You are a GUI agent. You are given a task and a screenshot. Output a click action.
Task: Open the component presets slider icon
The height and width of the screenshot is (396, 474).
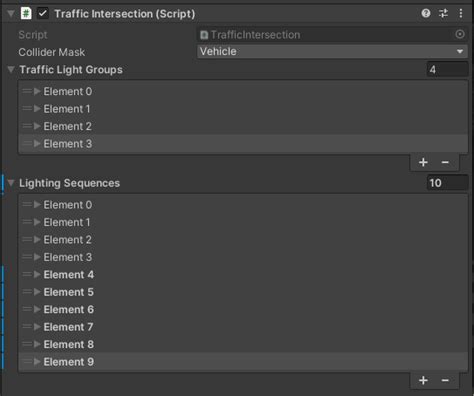[443, 13]
